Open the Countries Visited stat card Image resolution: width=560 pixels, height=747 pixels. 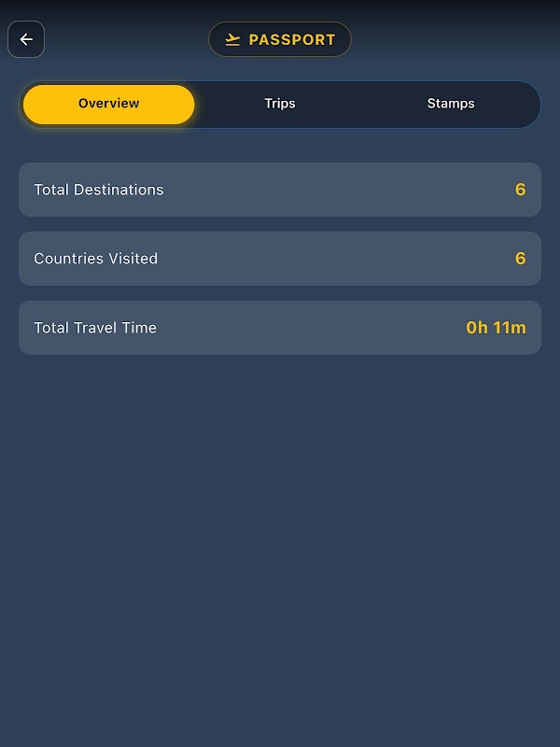point(280,259)
